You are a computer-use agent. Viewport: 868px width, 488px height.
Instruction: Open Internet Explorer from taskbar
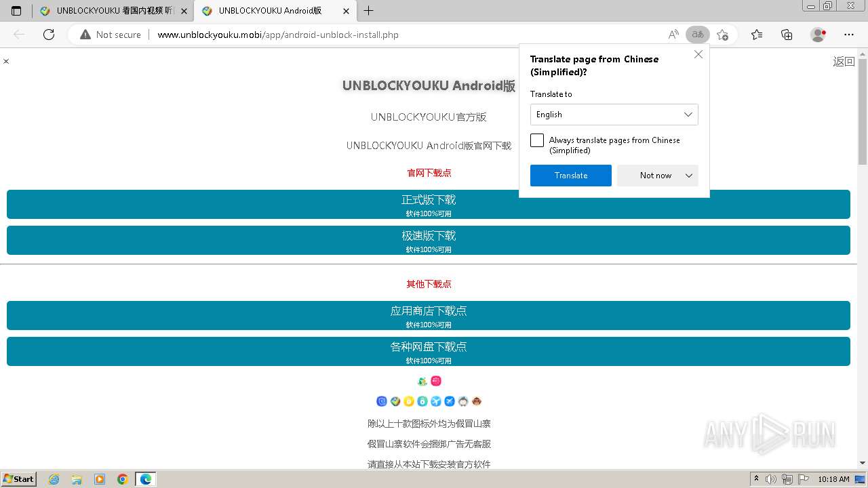(x=54, y=479)
